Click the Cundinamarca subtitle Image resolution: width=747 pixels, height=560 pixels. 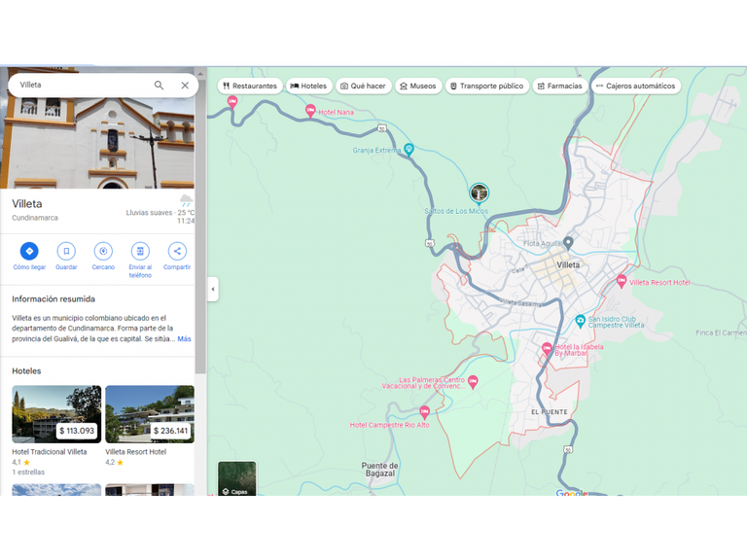[x=35, y=218]
